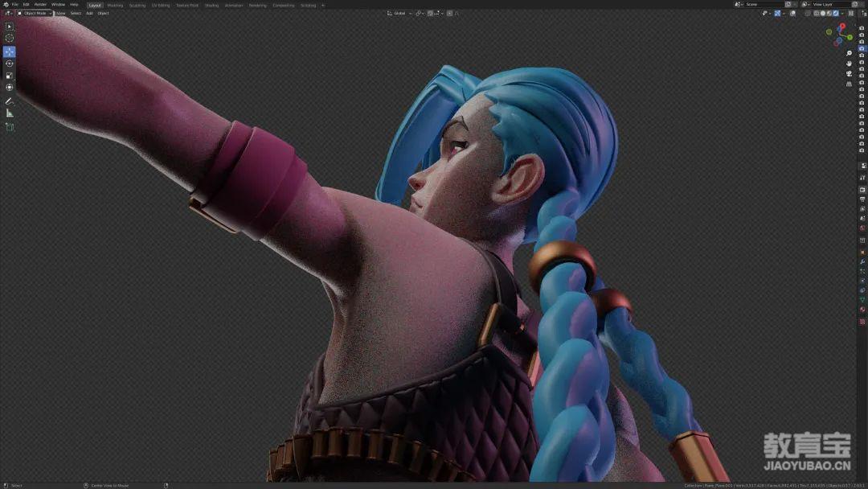Open the Help menu

tap(74, 5)
